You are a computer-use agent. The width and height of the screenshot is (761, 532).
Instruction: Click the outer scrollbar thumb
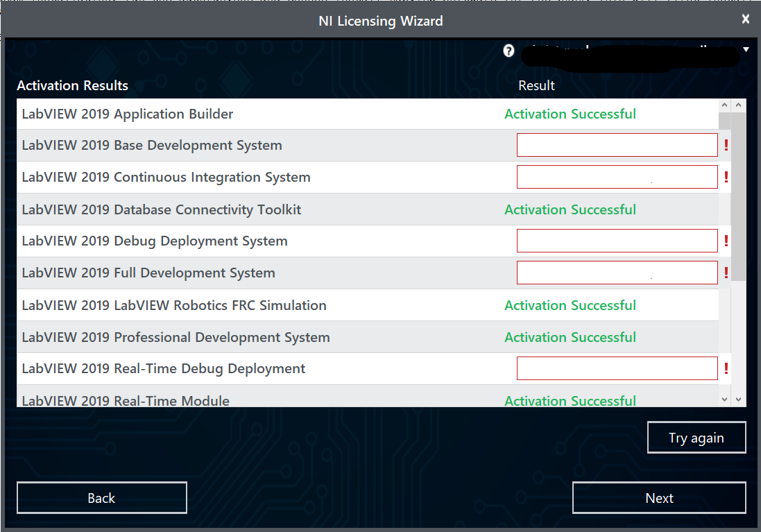click(738, 196)
